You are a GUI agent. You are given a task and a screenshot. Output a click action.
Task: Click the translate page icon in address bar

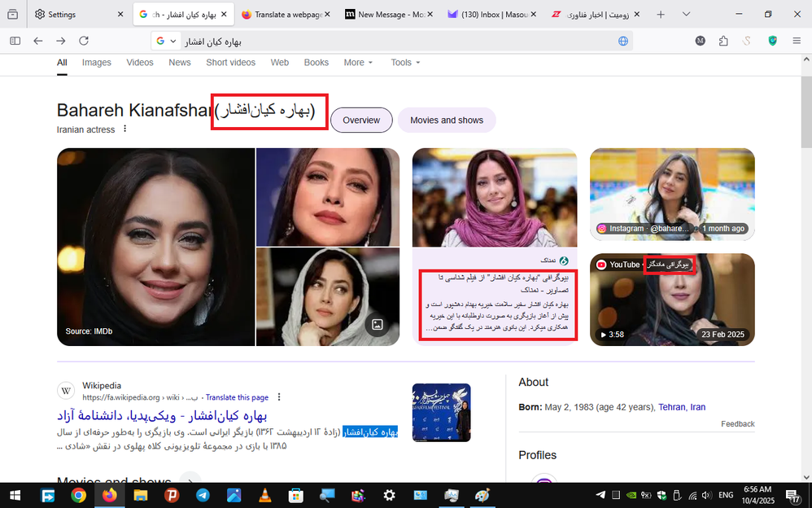pos(622,41)
